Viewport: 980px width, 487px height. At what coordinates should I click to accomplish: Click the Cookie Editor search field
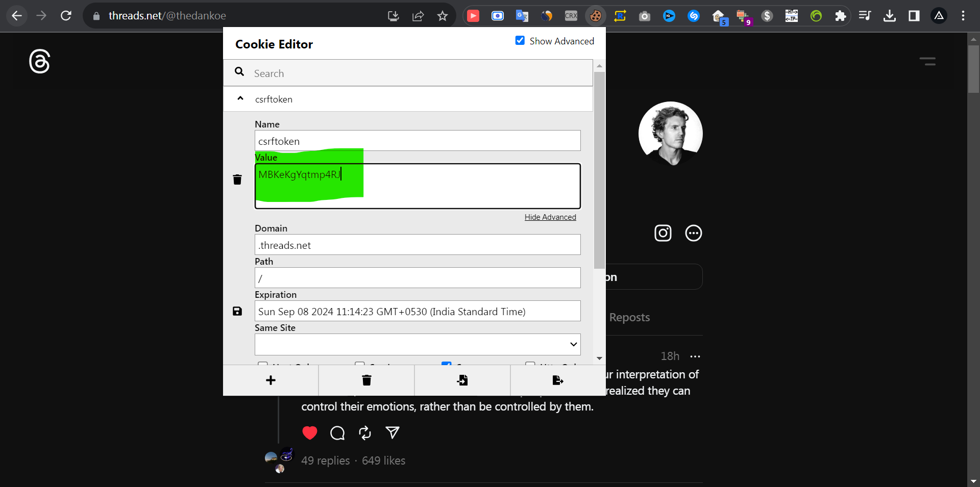(x=408, y=73)
